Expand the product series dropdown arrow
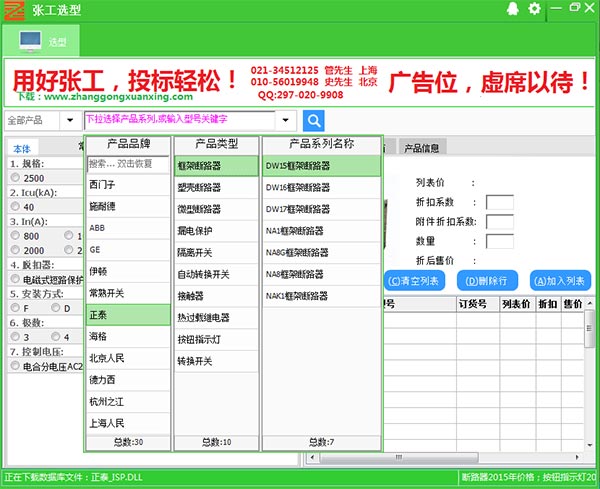 (x=285, y=120)
